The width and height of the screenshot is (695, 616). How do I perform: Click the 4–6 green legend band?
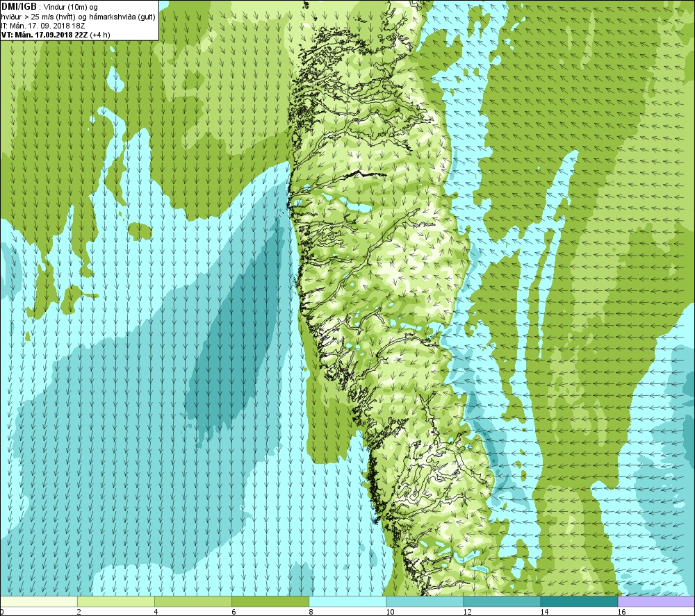(193, 601)
